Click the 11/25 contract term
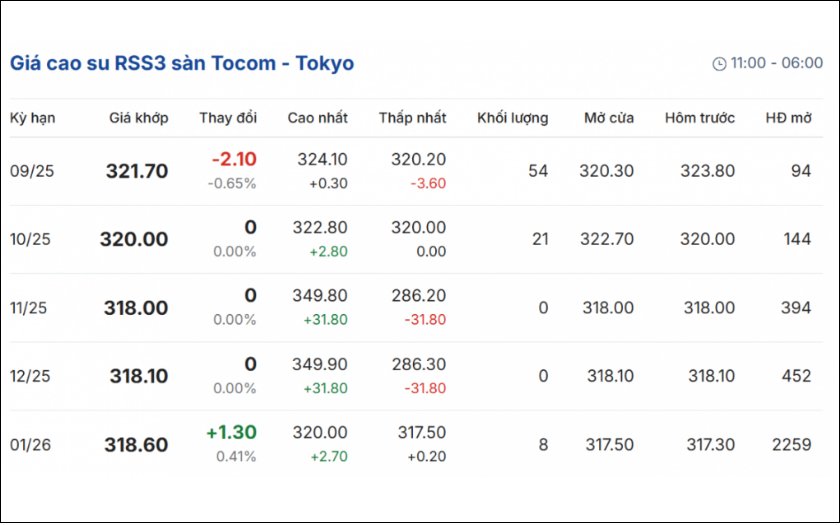 (29, 308)
